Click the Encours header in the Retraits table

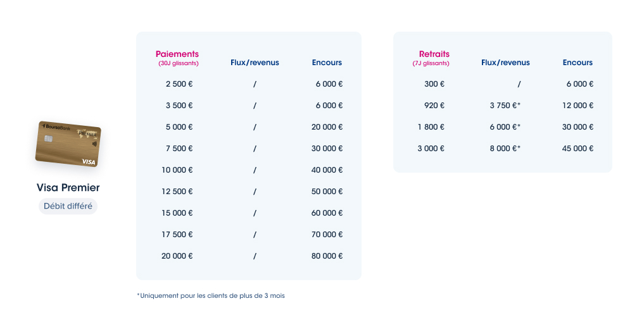click(x=578, y=63)
